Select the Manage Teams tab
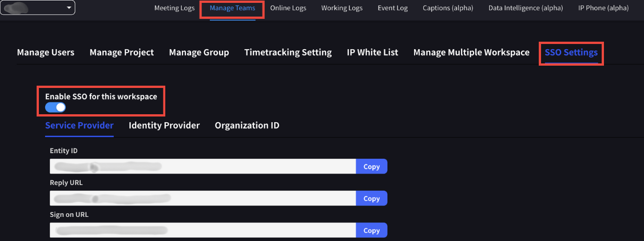This screenshot has height=241, width=644. (232, 8)
